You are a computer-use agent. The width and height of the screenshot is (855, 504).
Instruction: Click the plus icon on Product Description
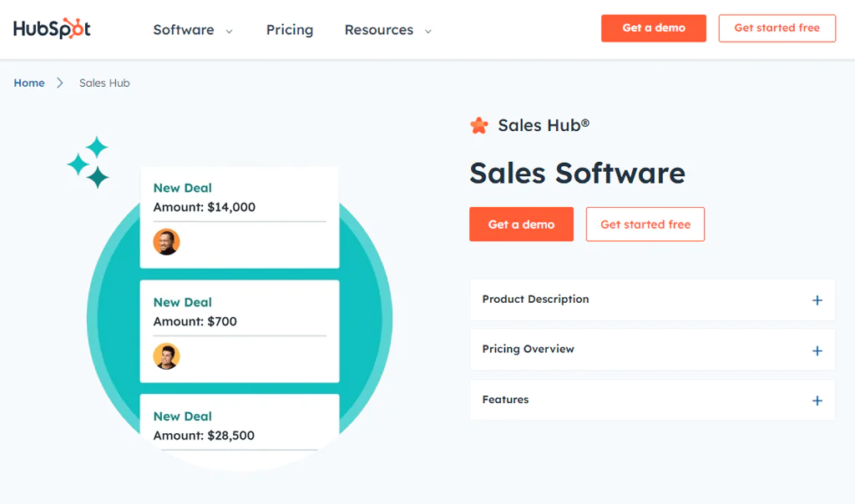point(817,300)
